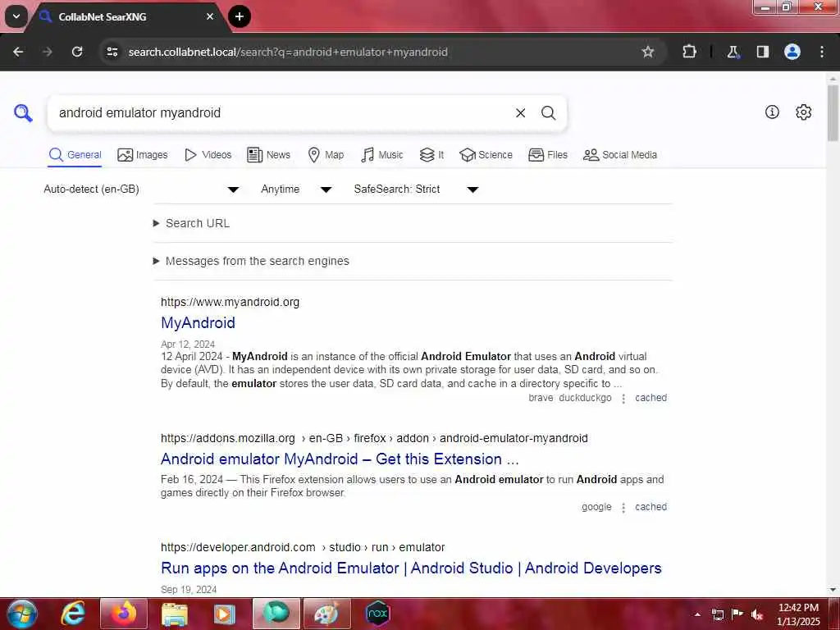
Task: Expand the Search URL section
Action: click(192, 223)
